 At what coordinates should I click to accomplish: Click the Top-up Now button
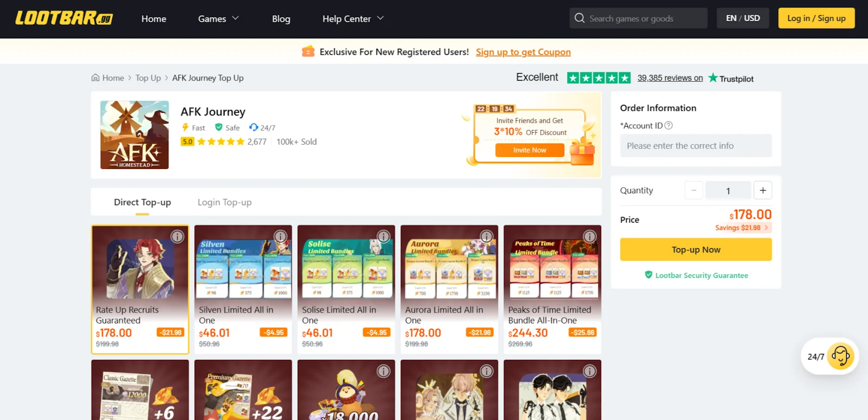695,249
